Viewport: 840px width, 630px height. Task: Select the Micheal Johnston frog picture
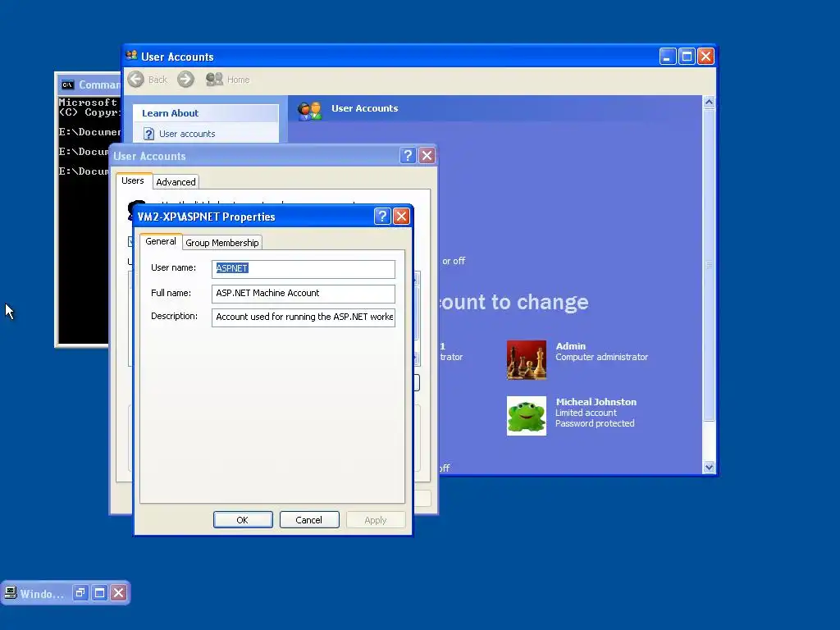pyautogui.click(x=527, y=416)
